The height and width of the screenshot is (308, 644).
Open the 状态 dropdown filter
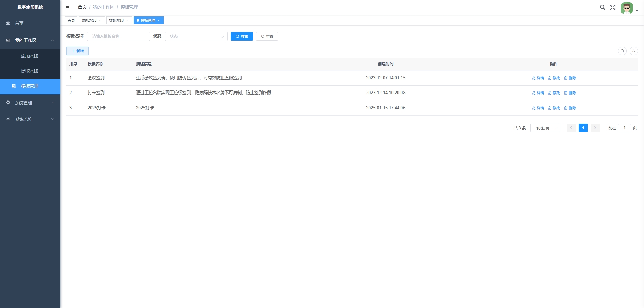pos(196,36)
